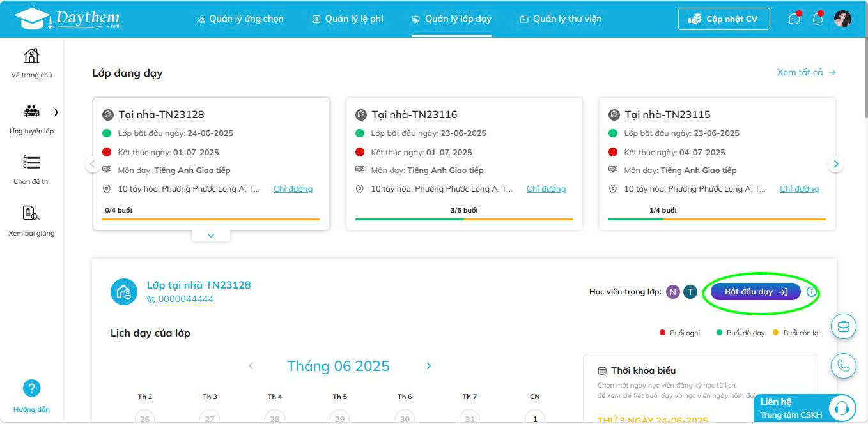Click progress bar 3/6 buổi

pyautogui.click(x=464, y=219)
